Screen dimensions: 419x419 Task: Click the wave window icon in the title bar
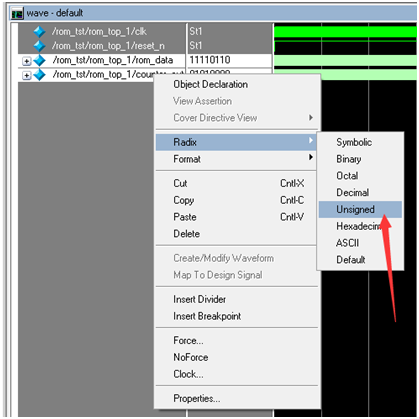click(17, 14)
